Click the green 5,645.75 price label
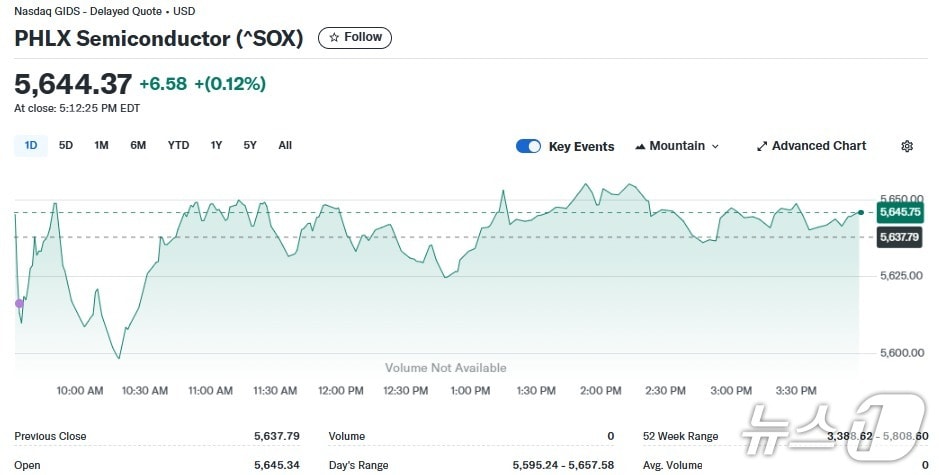 click(x=899, y=212)
